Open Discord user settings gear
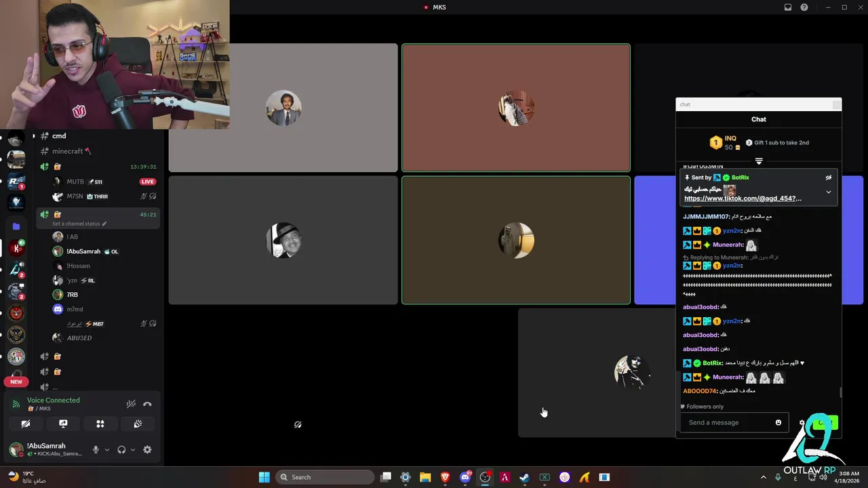This screenshot has height=488, width=868. click(147, 449)
